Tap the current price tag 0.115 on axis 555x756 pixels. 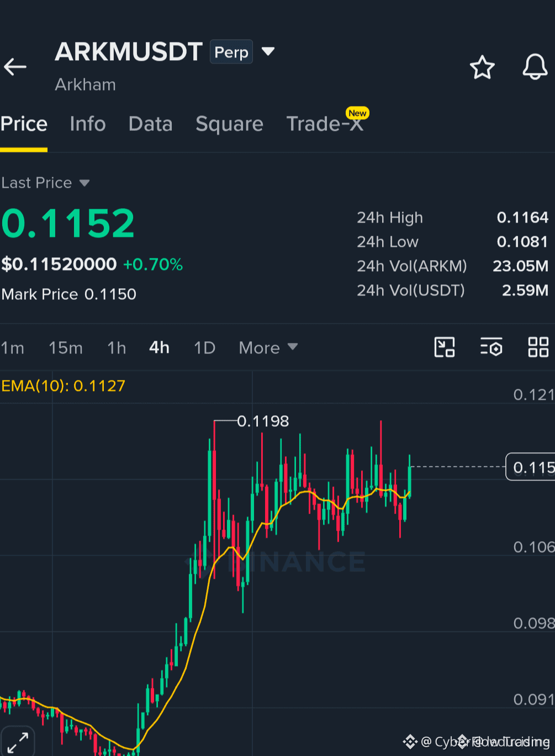[x=531, y=467]
